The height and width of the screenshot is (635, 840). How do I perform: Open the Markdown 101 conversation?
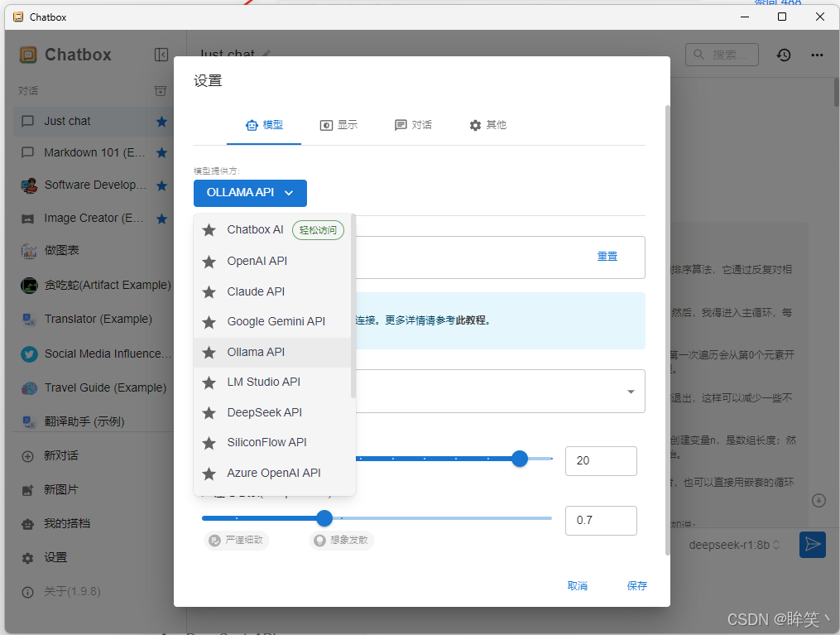94,152
